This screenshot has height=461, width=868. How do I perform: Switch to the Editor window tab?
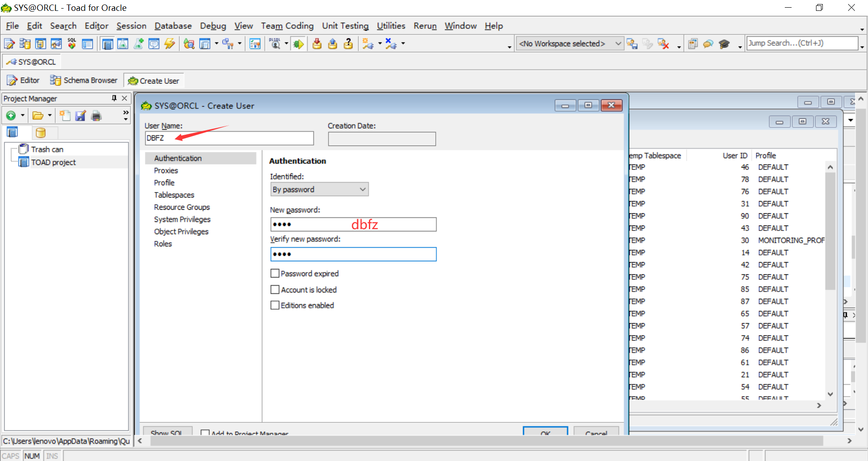click(x=24, y=80)
